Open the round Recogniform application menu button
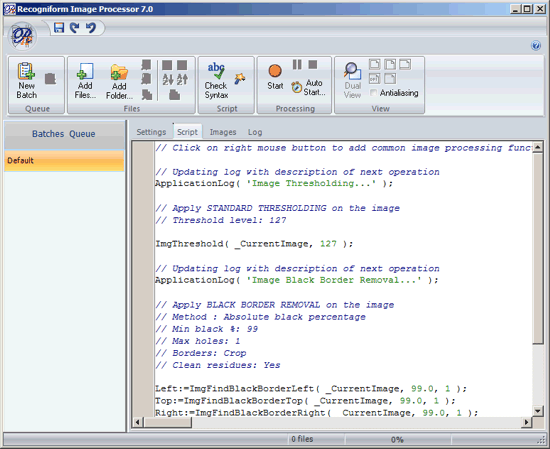Viewport: 550px width, 449px height. pyautogui.click(x=23, y=36)
